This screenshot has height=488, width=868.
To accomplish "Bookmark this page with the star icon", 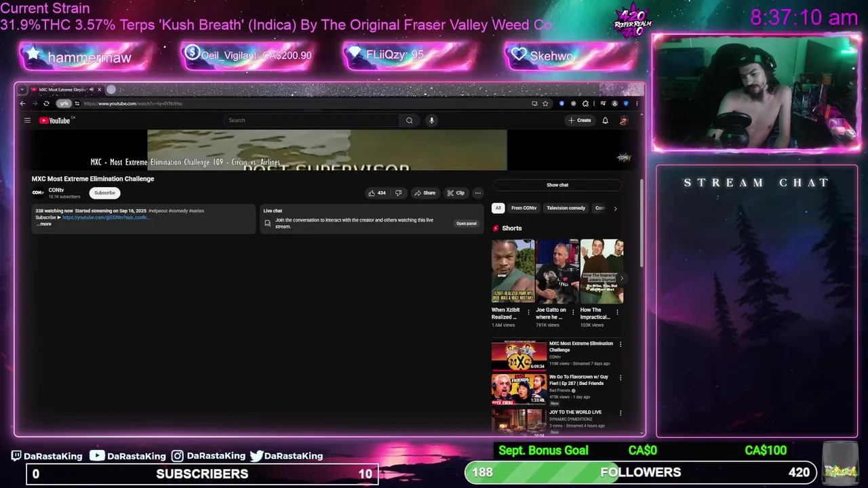I will 545,104.
